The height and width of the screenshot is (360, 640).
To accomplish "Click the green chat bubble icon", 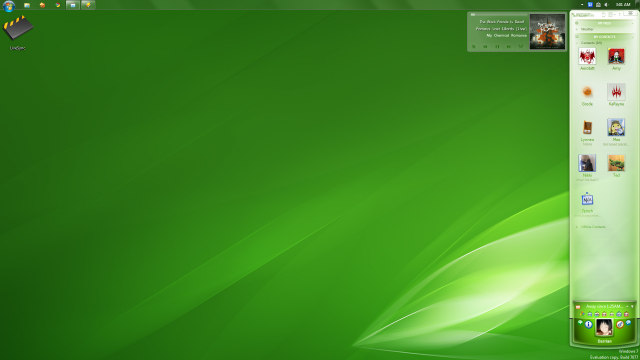I will [x=580, y=322].
